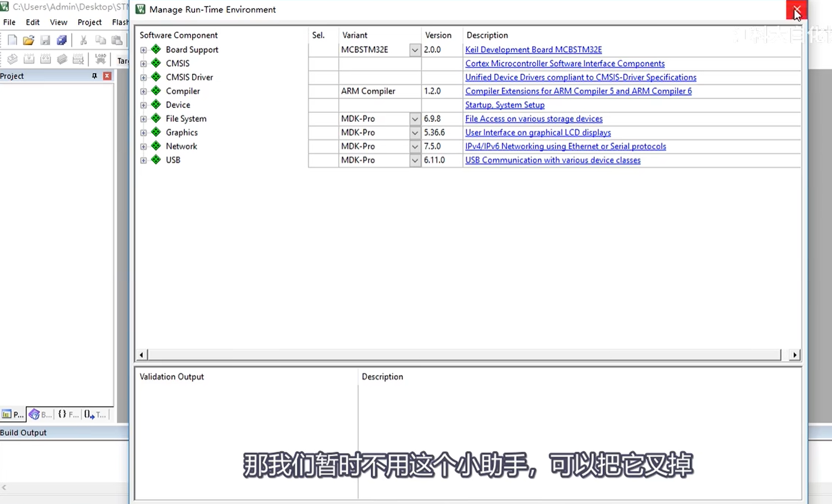Image resolution: width=832 pixels, height=504 pixels.
Task: Open the Edit menu
Action: [32, 22]
